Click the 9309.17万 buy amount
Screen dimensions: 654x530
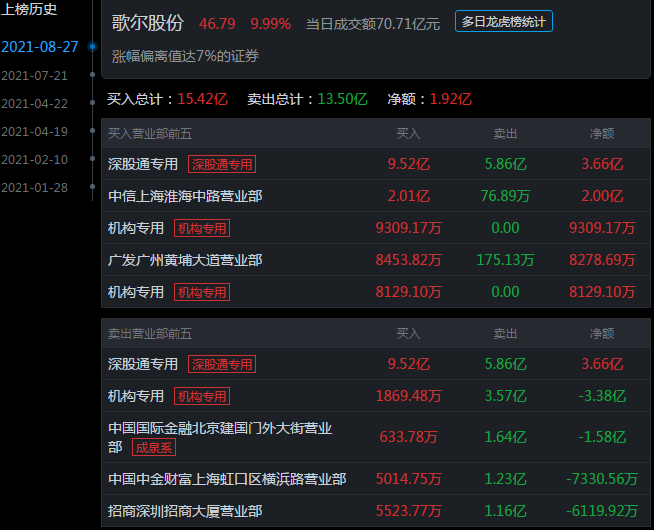[408, 228]
